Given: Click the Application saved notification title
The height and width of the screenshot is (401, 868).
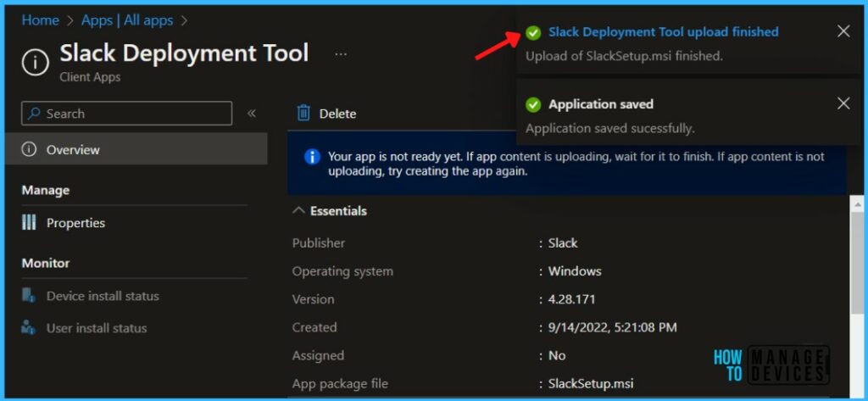Looking at the screenshot, I should [601, 104].
